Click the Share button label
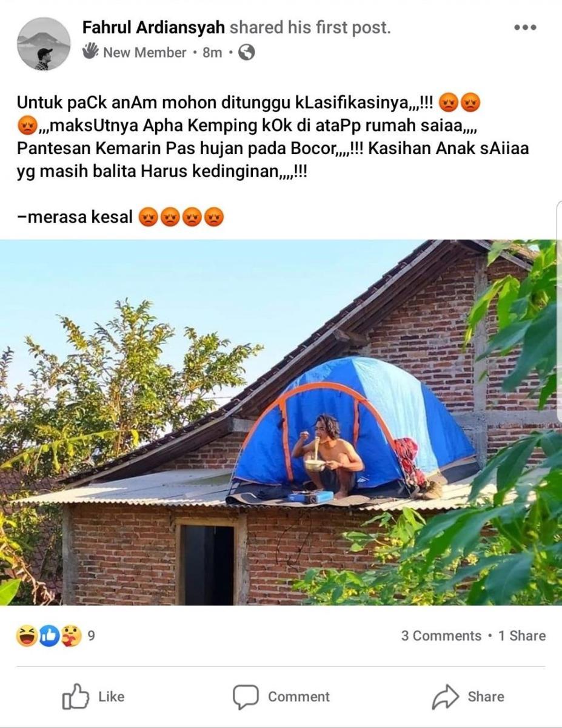This screenshot has height=728, width=562. pyautogui.click(x=486, y=696)
